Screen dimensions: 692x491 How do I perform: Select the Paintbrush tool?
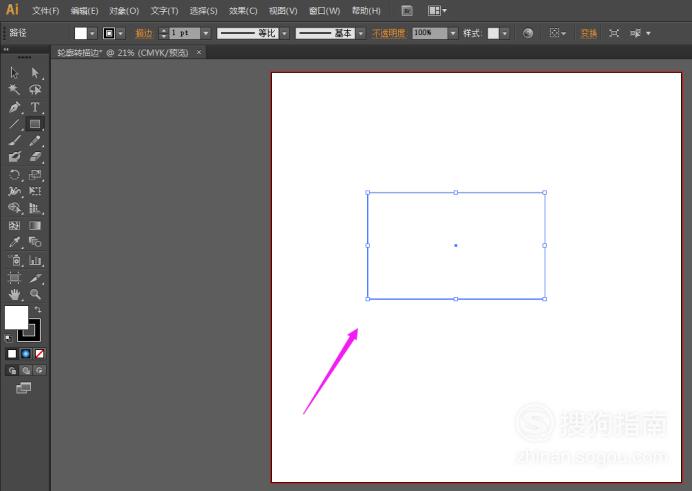coord(15,141)
